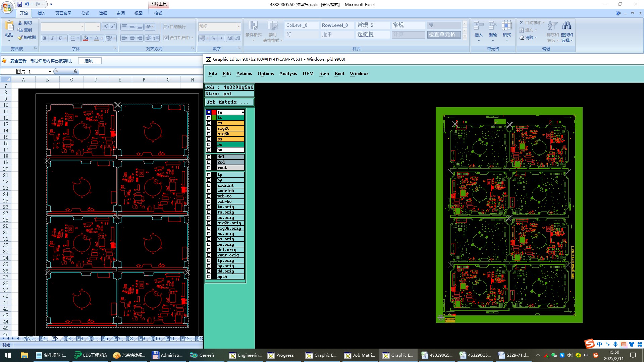This screenshot has height=362, width=644.
Task: Toggle the checkbox for rout layer
Action: click(x=209, y=168)
